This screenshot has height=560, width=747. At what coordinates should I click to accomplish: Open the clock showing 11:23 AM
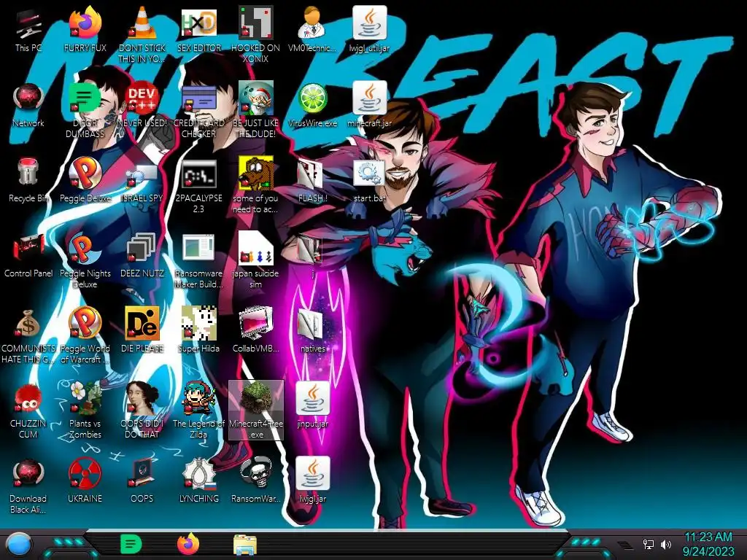(708, 544)
